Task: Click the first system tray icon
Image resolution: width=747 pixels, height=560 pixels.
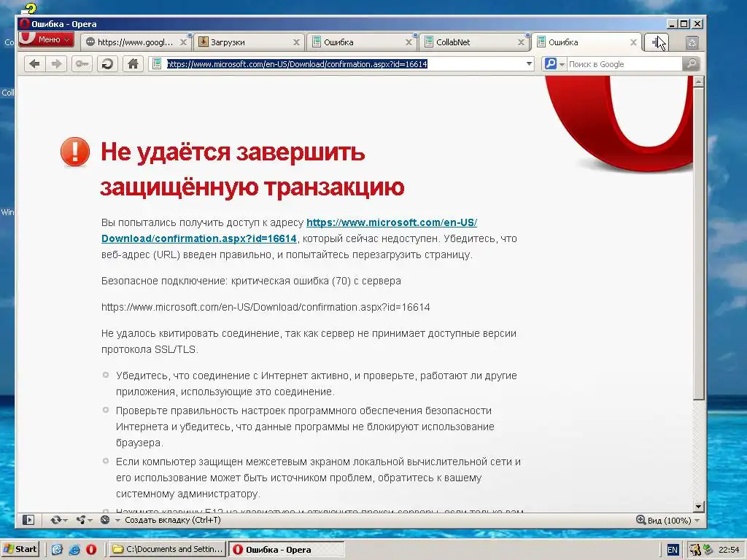Action: tap(695, 550)
